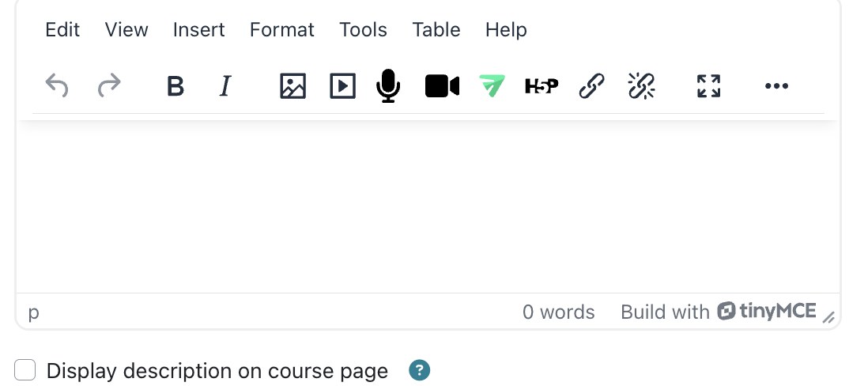Reveal more toolbar buttons via ellipsis

pyautogui.click(x=776, y=86)
